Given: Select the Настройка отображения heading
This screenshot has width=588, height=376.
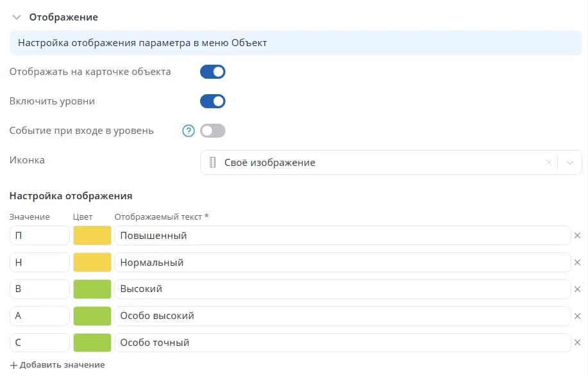Looking at the screenshot, I should tap(71, 196).
